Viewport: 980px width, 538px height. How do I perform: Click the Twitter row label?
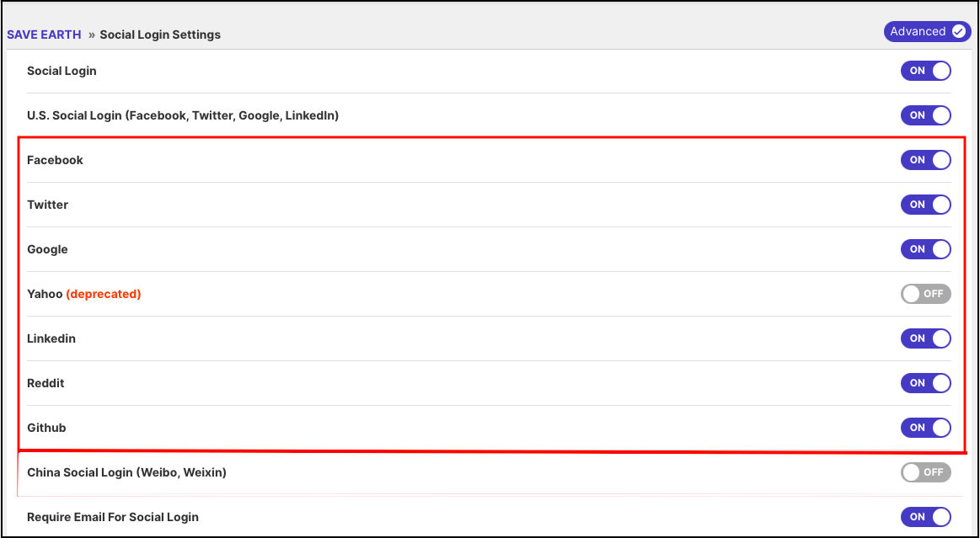[47, 205]
